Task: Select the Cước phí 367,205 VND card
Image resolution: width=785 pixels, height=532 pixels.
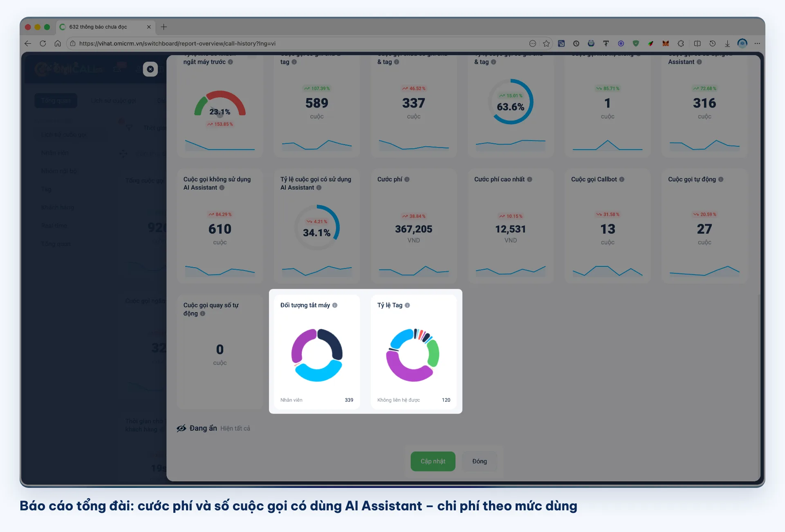Action: 414,226
